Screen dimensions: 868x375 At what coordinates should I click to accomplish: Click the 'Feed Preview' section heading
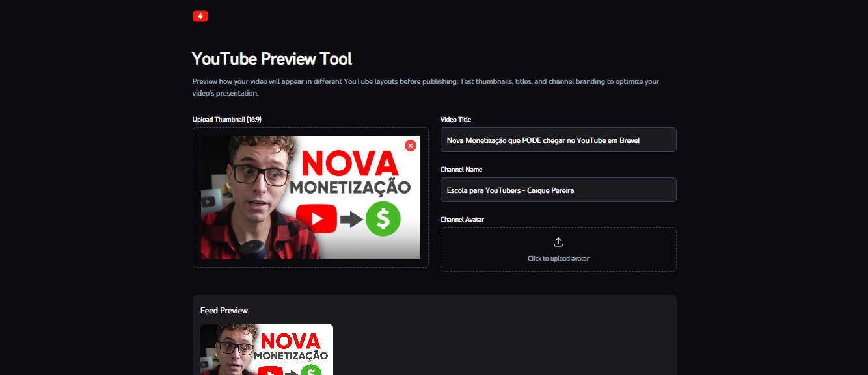click(x=224, y=311)
